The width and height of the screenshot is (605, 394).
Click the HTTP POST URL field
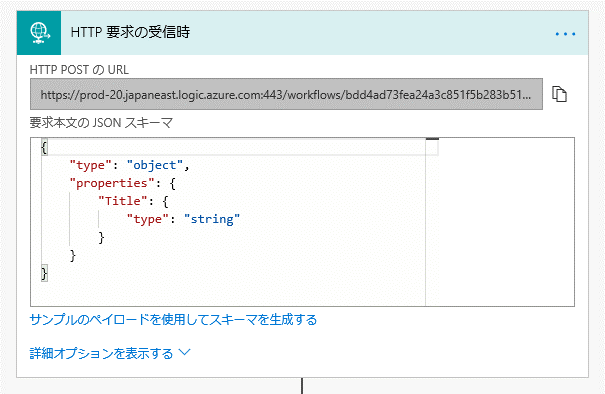pyautogui.click(x=286, y=94)
